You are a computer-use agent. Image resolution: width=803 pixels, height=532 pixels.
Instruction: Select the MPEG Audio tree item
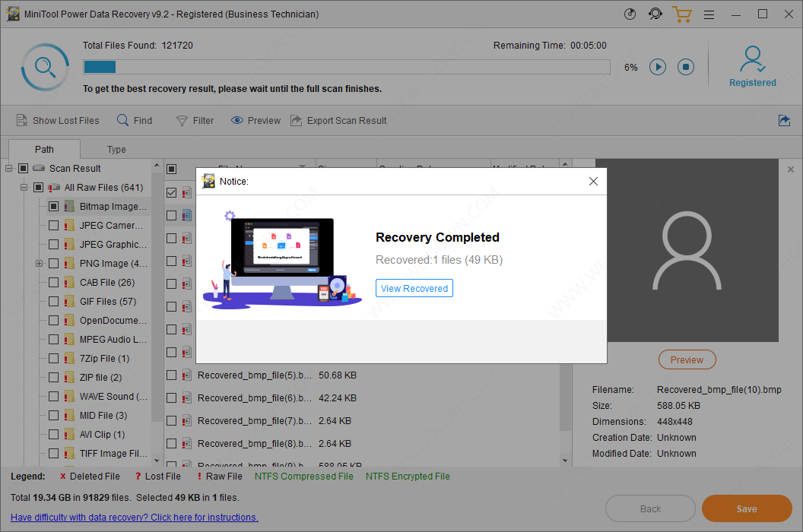(113, 340)
